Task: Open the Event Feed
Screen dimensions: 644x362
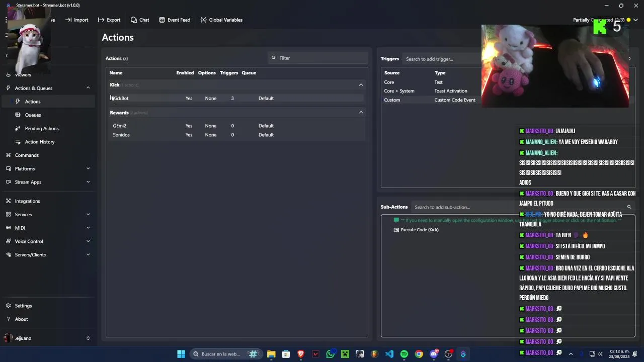Action: pyautogui.click(x=175, y=20)
